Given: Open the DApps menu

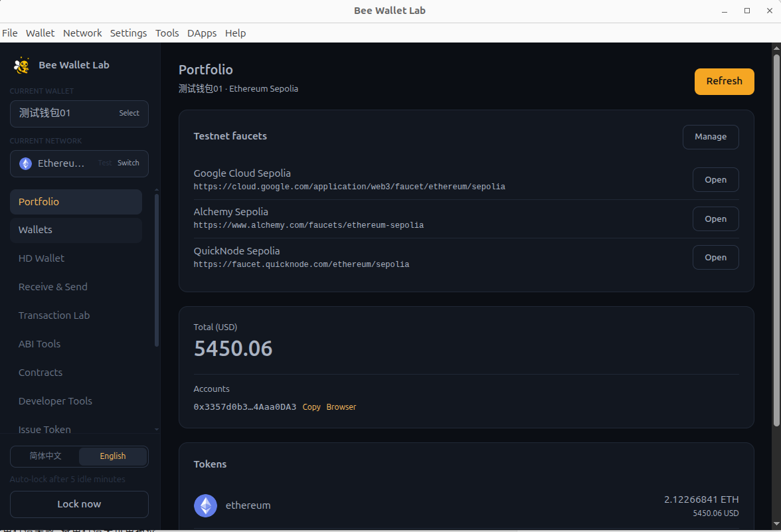Looking at the screenshot, I should (202, 33).
